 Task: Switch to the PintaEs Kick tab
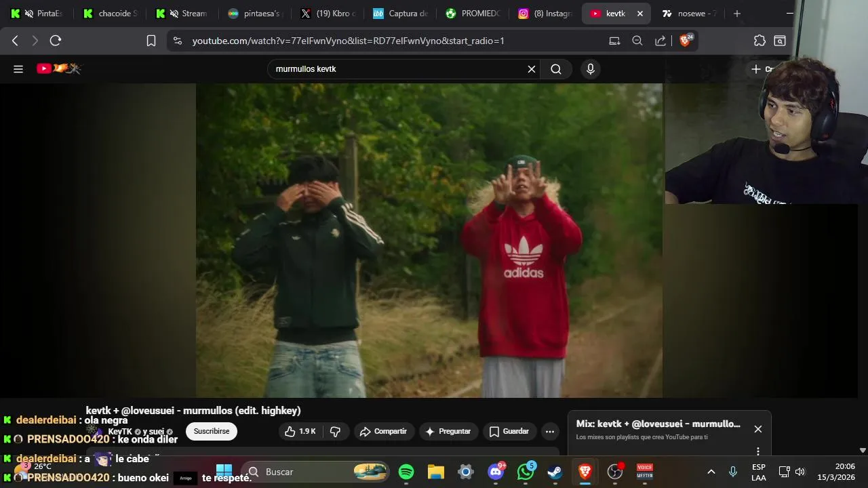point(37,14)
